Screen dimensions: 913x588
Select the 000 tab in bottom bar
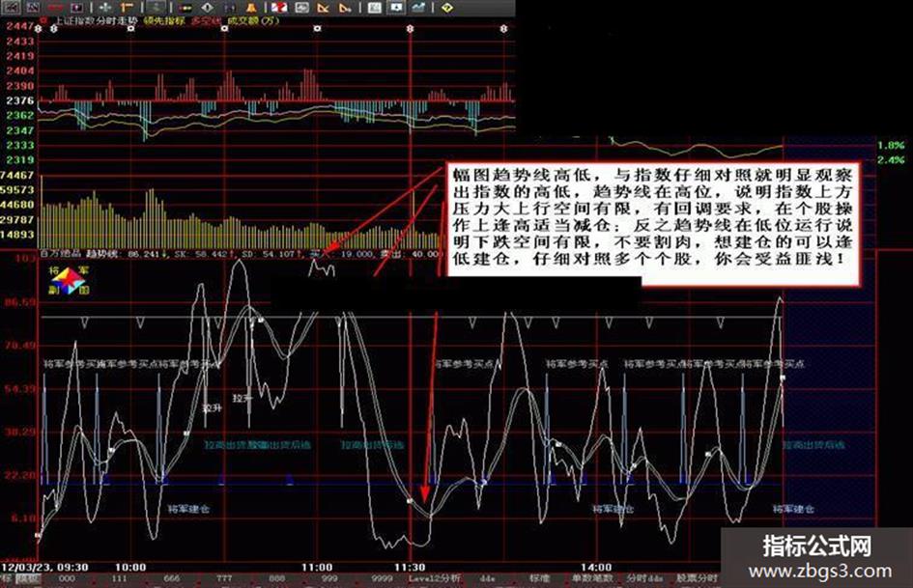[x=67, y=578]
